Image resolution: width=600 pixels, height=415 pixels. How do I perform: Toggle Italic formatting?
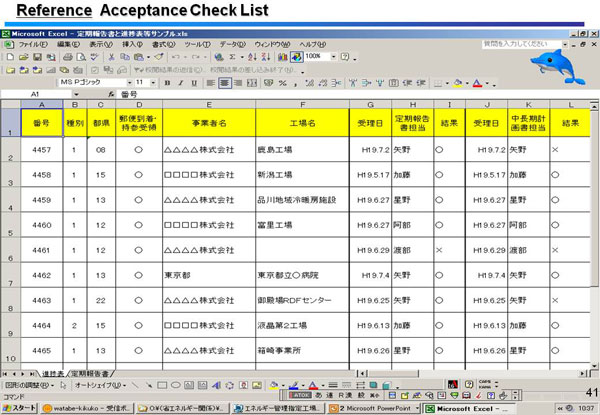181,83
